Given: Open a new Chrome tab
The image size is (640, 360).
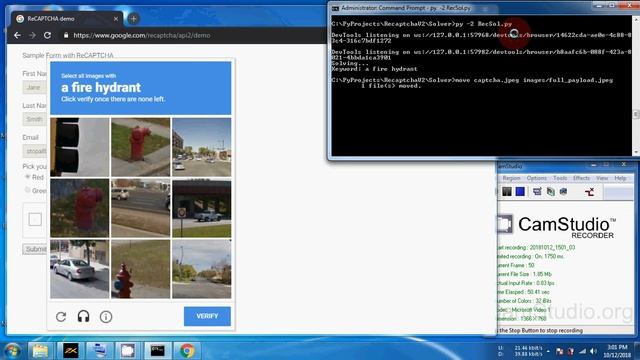Looking at the screenshot, I should [x=133, y=18].
